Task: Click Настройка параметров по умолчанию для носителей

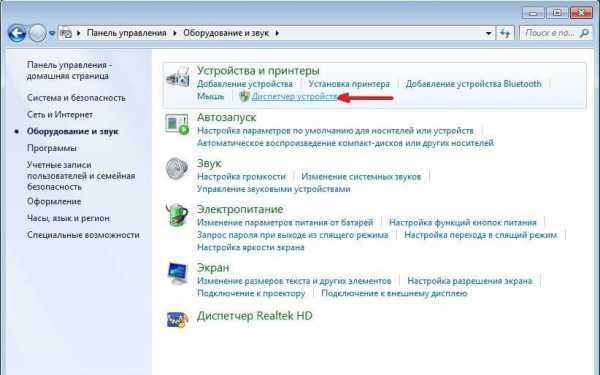Action: (335, 130)
